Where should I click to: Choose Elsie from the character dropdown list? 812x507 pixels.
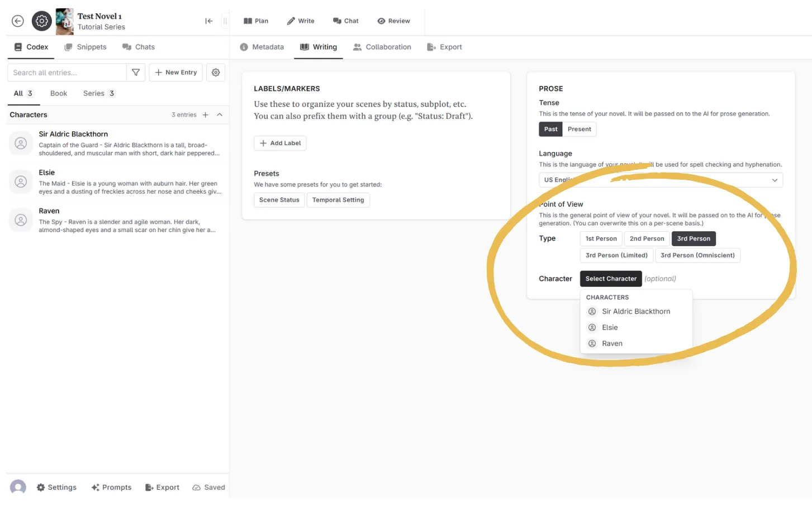610,328
